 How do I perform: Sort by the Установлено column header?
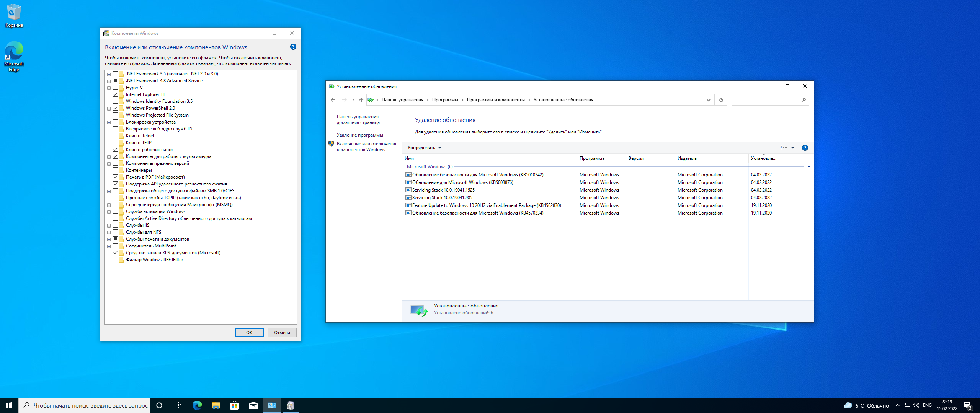[764, 158]
